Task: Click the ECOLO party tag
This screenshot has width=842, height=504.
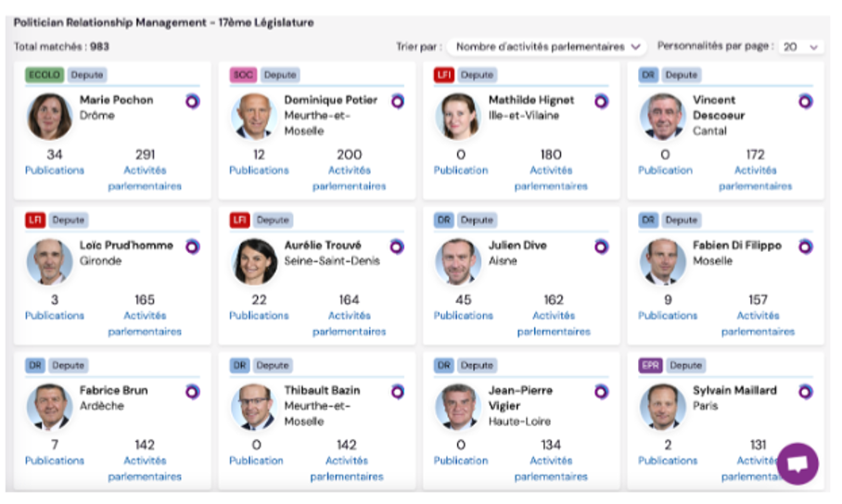Action: (x=42, y=75)
